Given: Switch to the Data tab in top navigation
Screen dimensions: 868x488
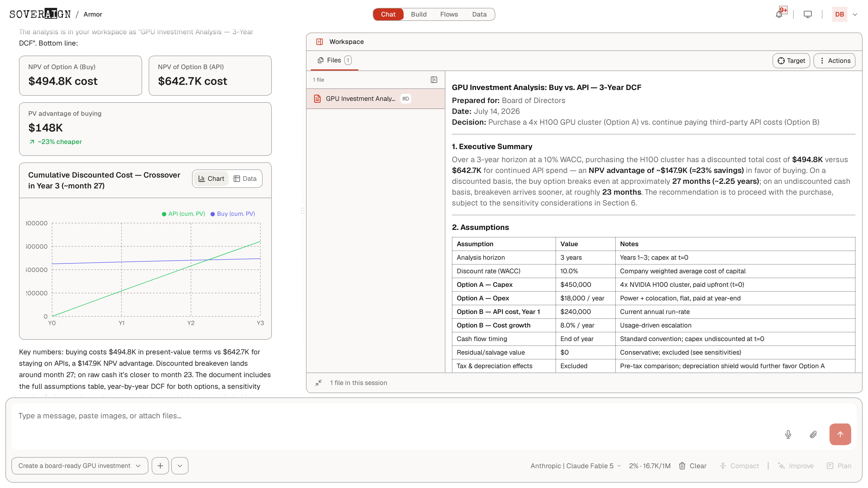Looking at the screenshot, I should click(x=479, y=14).
